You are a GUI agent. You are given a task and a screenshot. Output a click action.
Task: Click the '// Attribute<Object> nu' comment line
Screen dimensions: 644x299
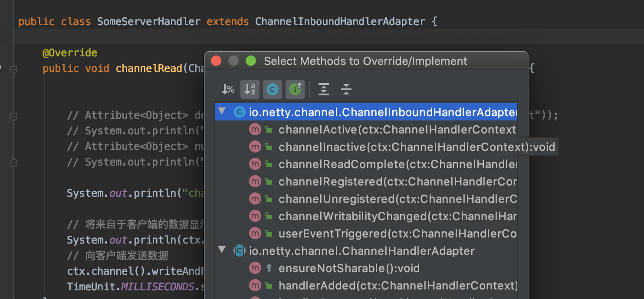click(x=135, y=146)
